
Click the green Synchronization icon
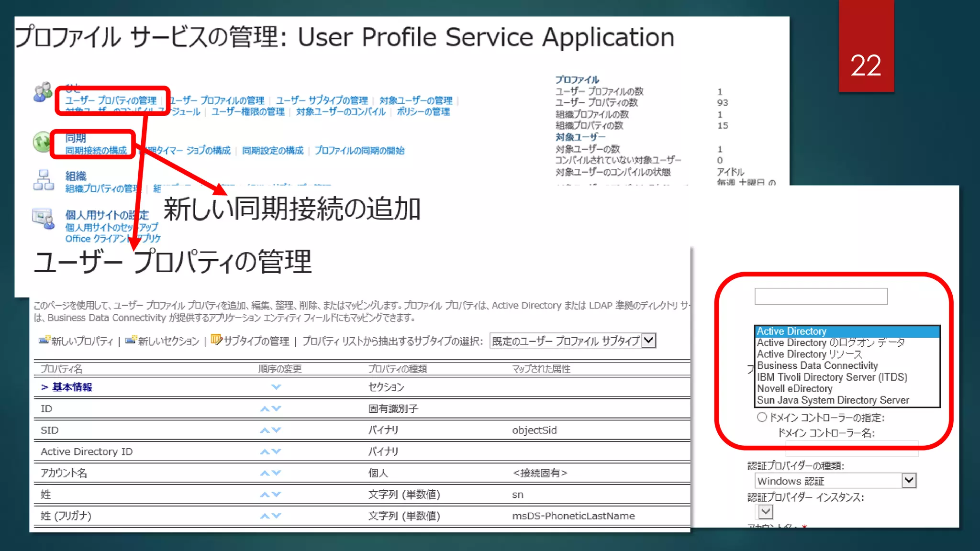coord(42,142)
